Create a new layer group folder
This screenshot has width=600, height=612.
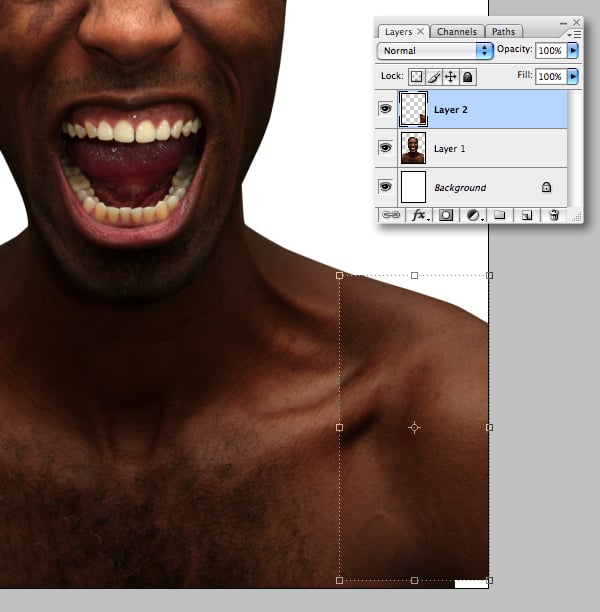[x=500, y=215]
